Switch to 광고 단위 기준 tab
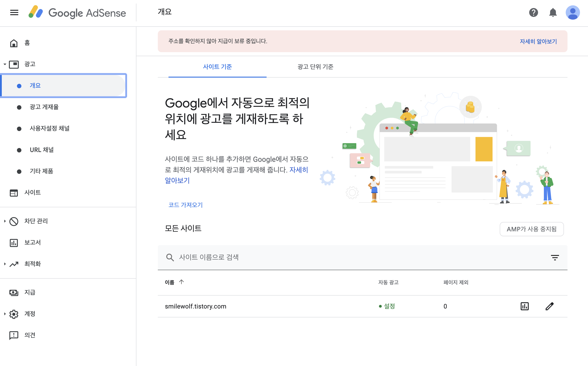Screen dimensions: 588x366 click(x=315, y=67)
